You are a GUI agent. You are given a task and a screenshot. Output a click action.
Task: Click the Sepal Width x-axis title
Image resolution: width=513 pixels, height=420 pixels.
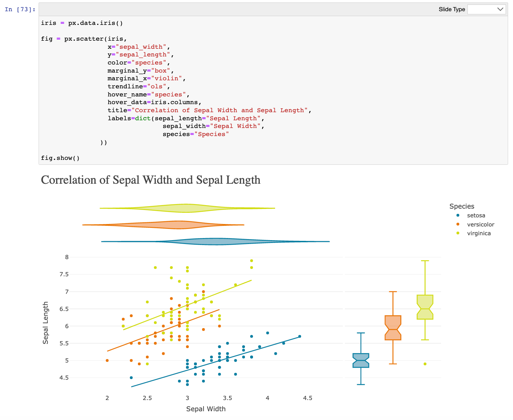coord(206,409)
